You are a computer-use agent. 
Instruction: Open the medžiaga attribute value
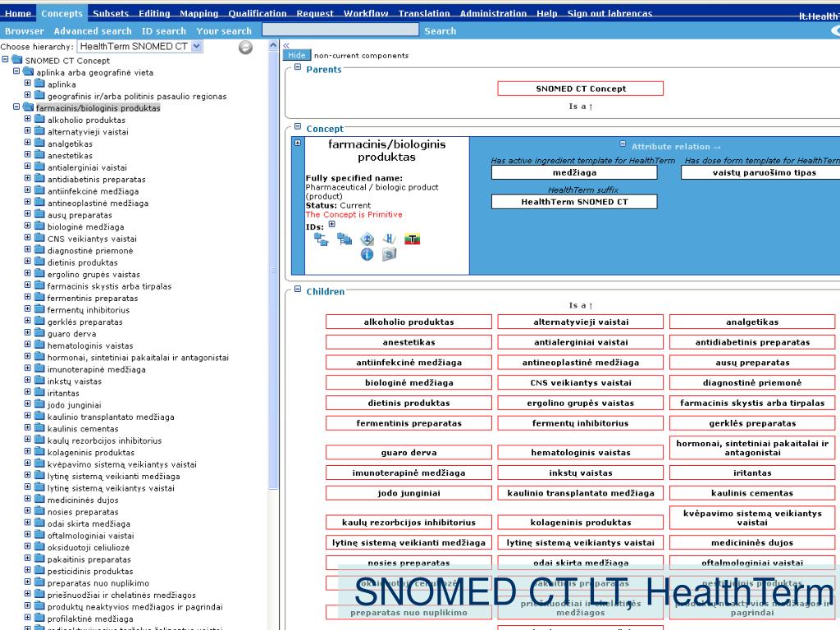click(574, 172)
